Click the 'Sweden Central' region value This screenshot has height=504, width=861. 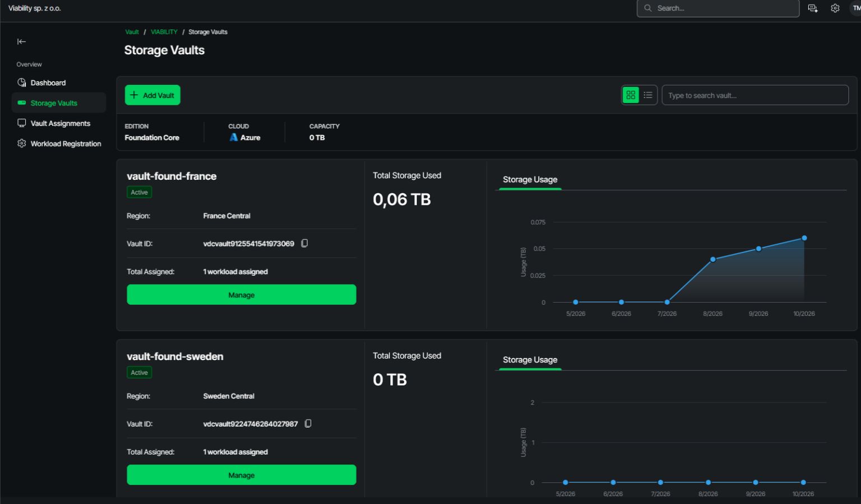[x=229, y=396]
